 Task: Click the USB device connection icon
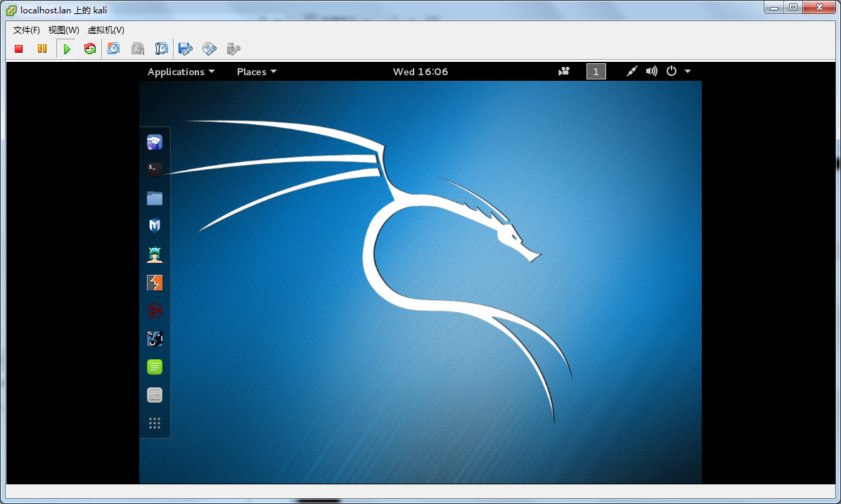233,49
